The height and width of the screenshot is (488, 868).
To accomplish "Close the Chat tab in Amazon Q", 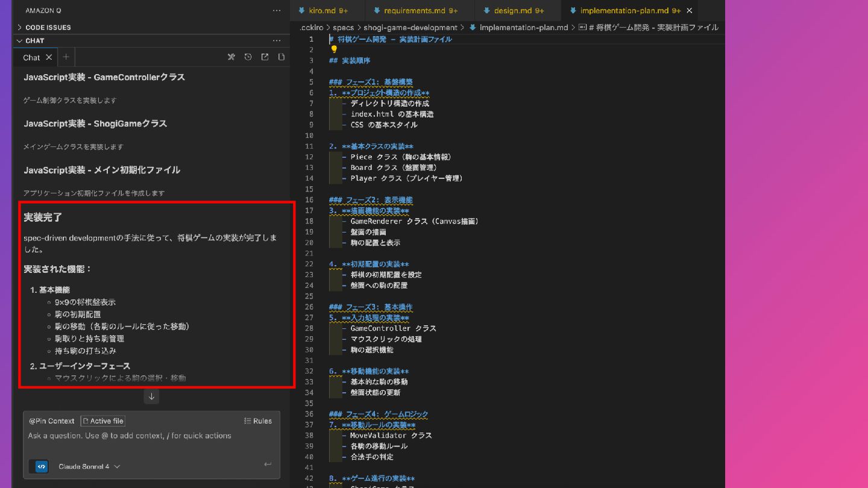I will pyautogui.click(x=49, y=57).
